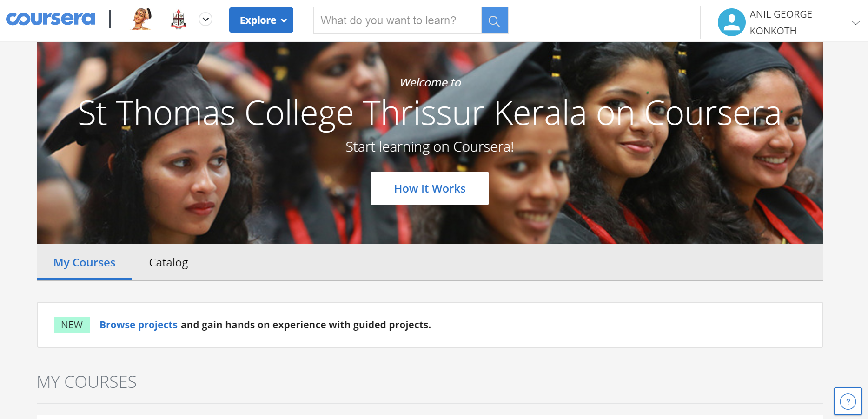The width and height of the screenshot is (868, 419).
Task: Open the Kerala dancer program logo
Action: (142, 20)
